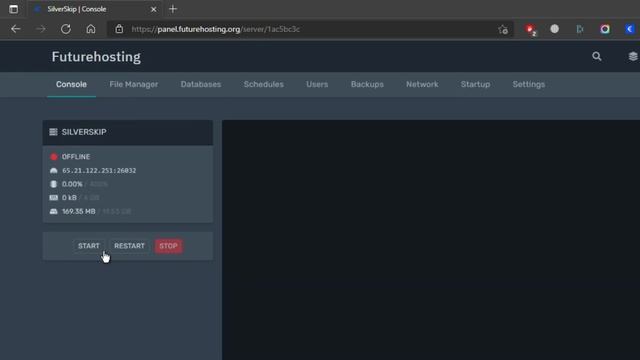Click the CPU usage icon

pyautogui.click(x=53, y=184)
